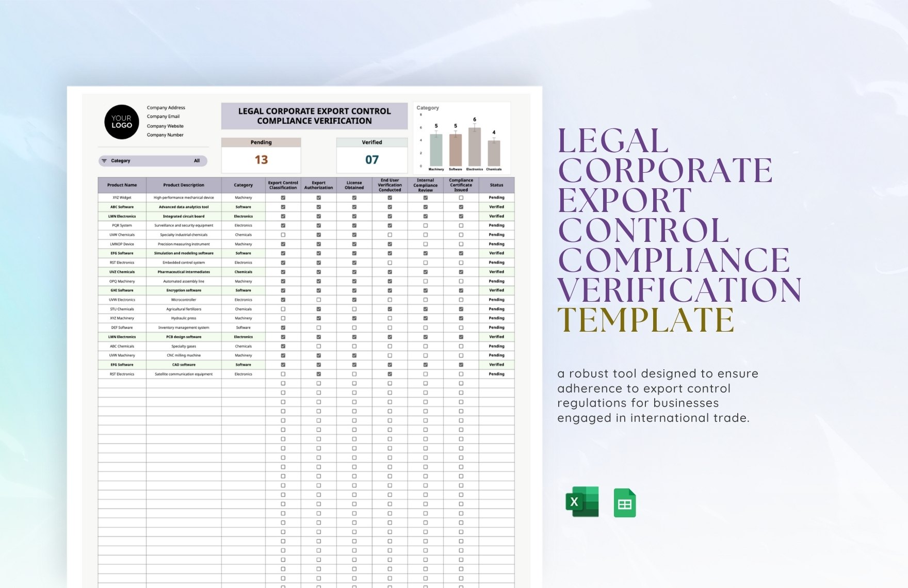Image resolution: width=908 pixels, height=588 pixels.
Task: Click the description Pharmaceutical intermediates
Action: point(184,272)
